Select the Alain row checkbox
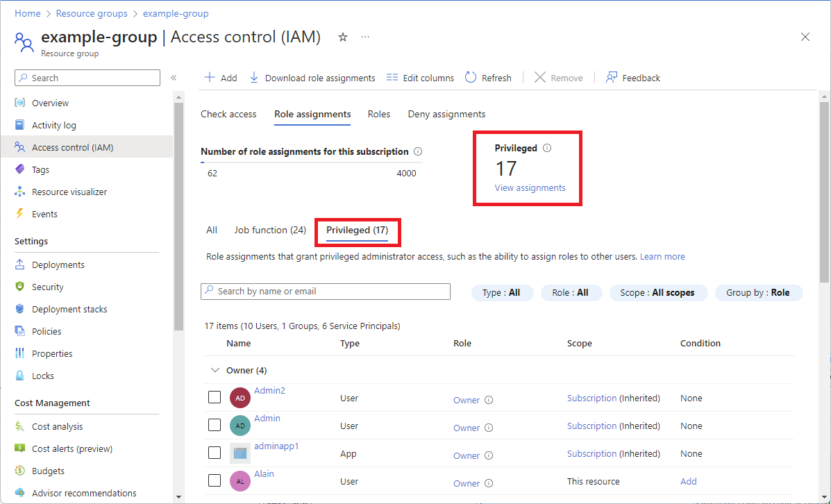The image size is (831, 504). pos(215,480)
